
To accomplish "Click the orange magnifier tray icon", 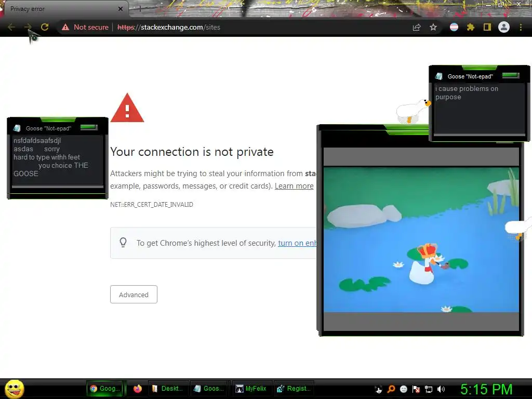I will [391, 389].
